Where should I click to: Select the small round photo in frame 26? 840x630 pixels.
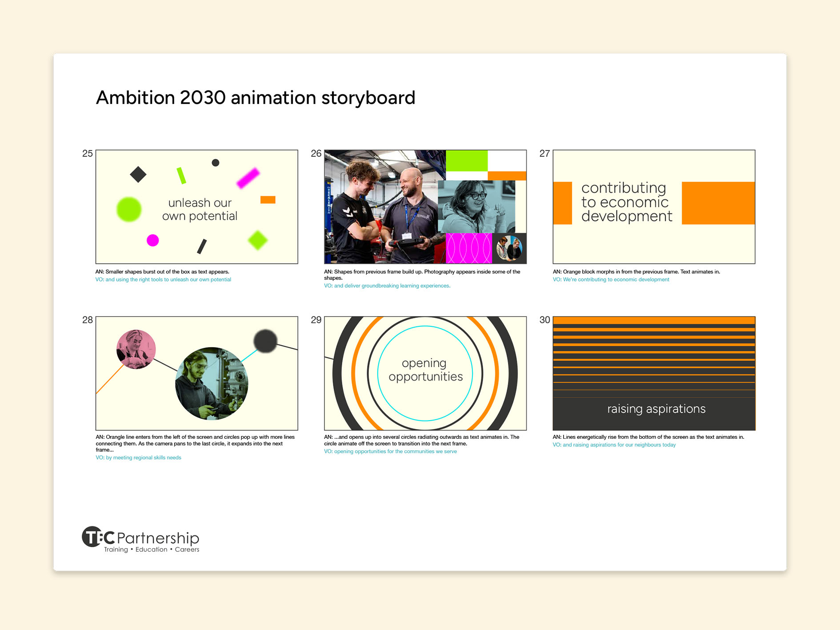click(x=509, y=248)
